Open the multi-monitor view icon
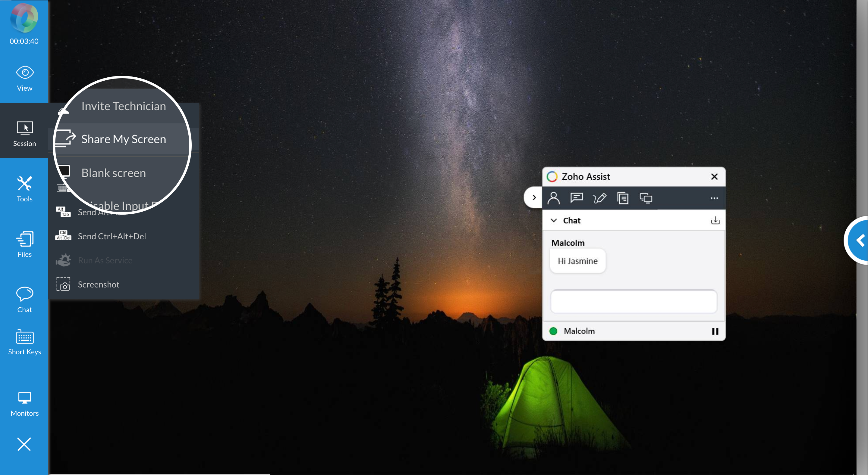The width and height of the screenshot is (868, 475). tap(646, 198)
